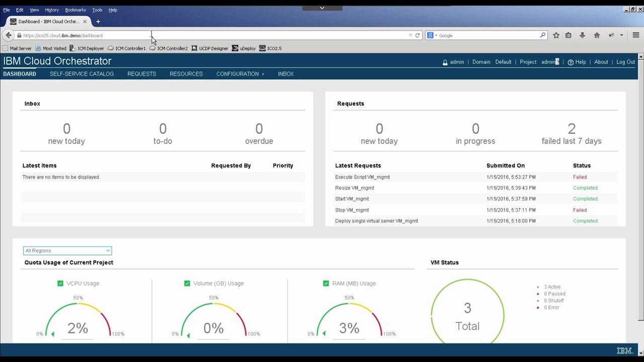Click the padlock icon in the address bar
The height and width of the screenshot is (362, 644).
[x=19, y=36]
